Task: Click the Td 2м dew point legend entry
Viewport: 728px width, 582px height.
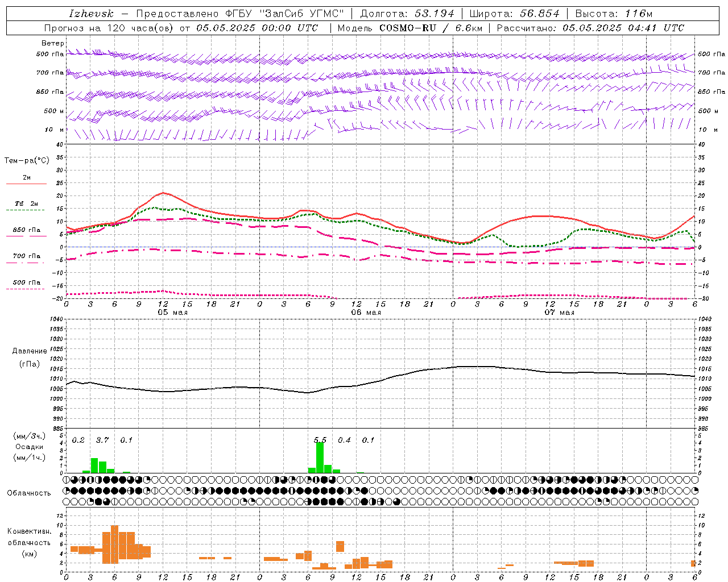Action: 26,203
